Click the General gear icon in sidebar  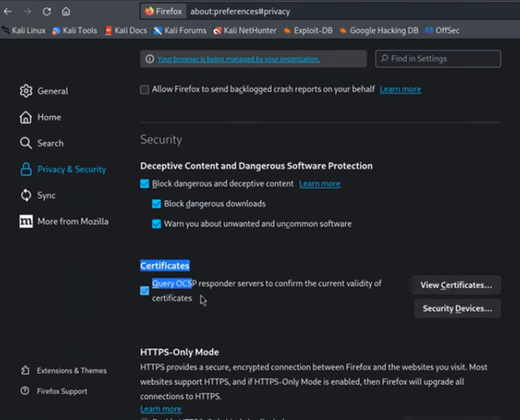tap(26, 91)
